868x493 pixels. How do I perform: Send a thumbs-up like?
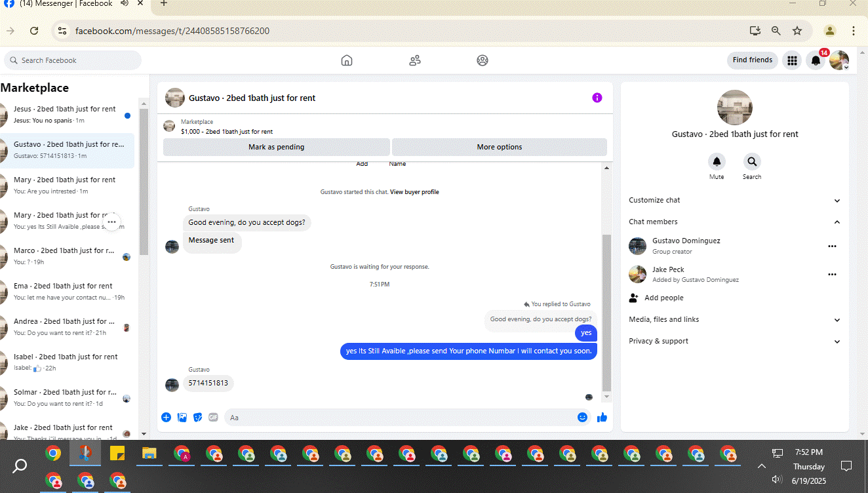(602, 417)
